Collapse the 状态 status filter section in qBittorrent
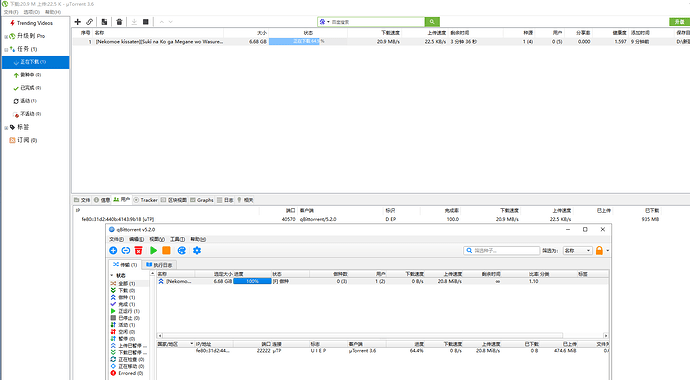Screen dimensions: 690x380 tap(112, 275)
